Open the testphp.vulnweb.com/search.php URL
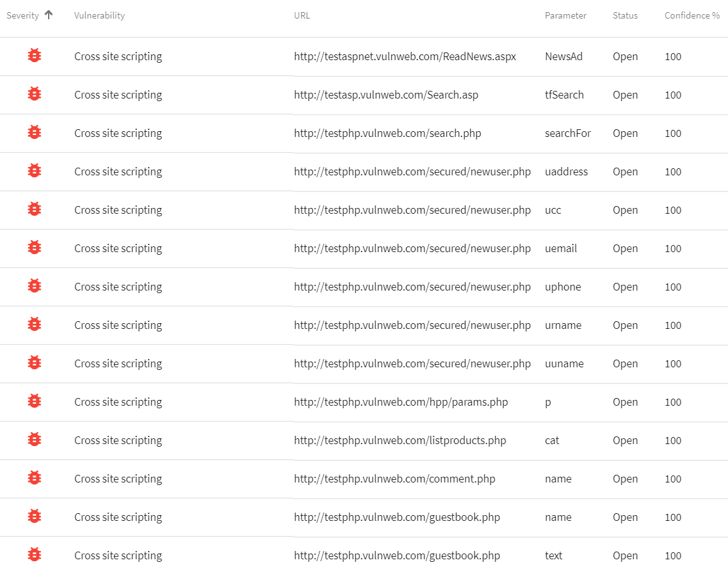 (387, 133)
